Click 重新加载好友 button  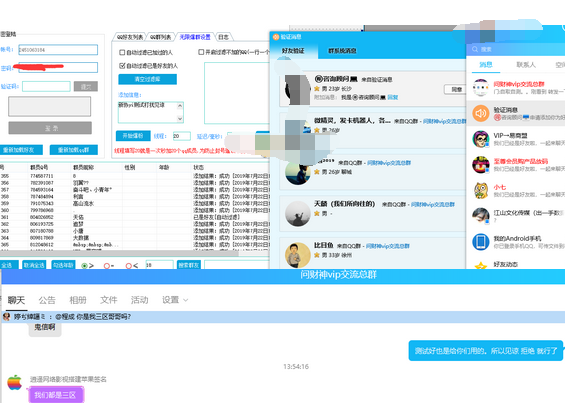click(21, 150)
